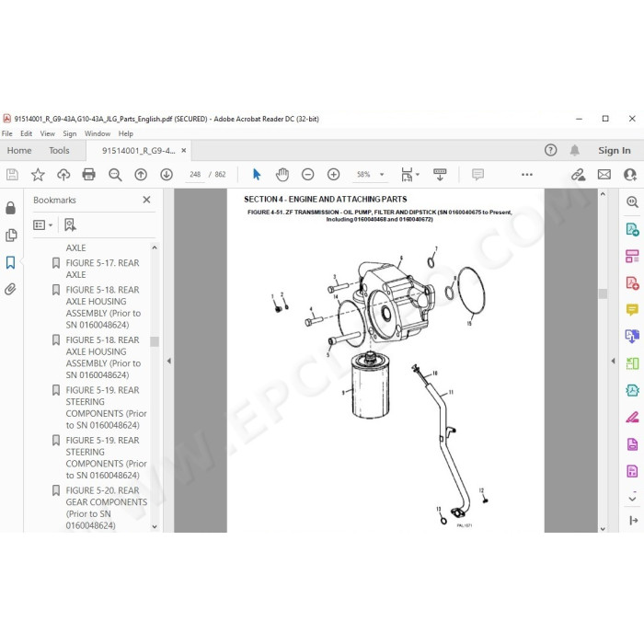644x644 pixels.
Task: Click the expand tools pane arrow at bottom right
Action: click(x=633, y=521)
